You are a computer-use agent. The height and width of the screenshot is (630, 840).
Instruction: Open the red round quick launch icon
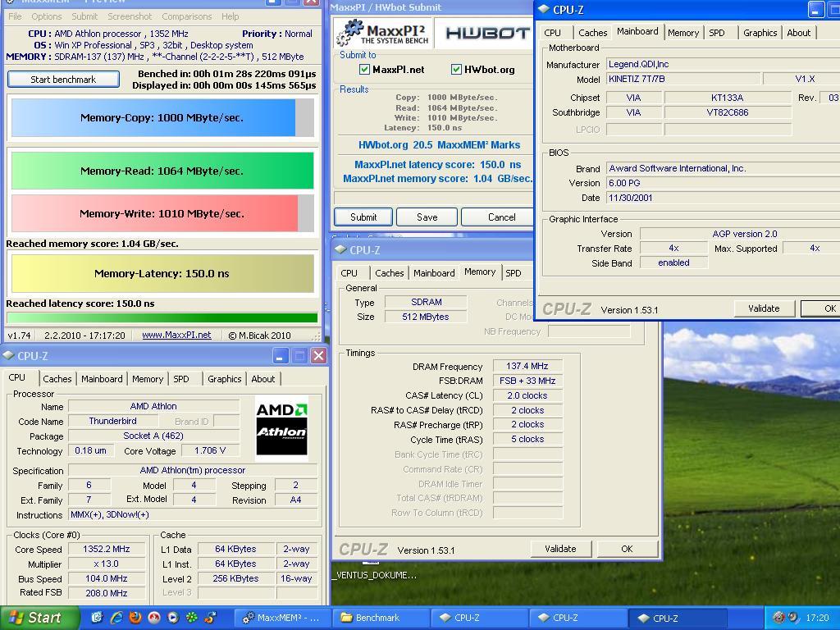click(154, 618)
